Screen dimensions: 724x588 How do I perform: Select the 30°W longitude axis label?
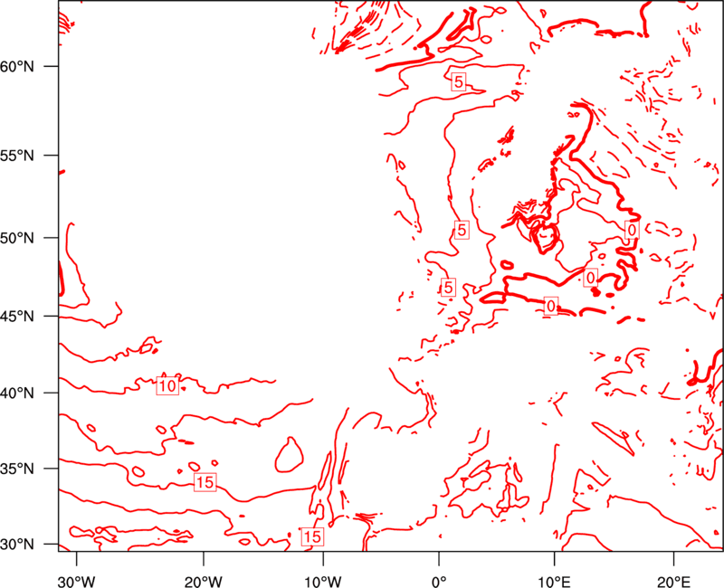77,582
